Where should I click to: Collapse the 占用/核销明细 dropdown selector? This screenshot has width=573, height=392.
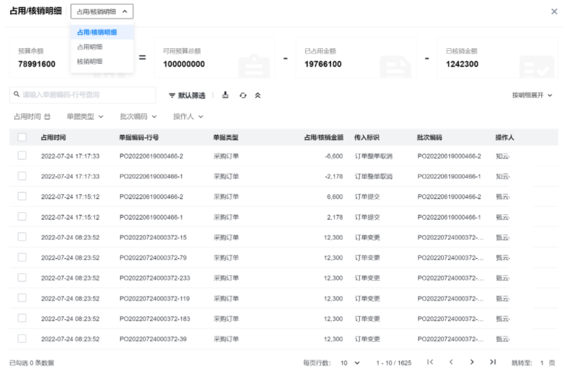coord(102,11)
